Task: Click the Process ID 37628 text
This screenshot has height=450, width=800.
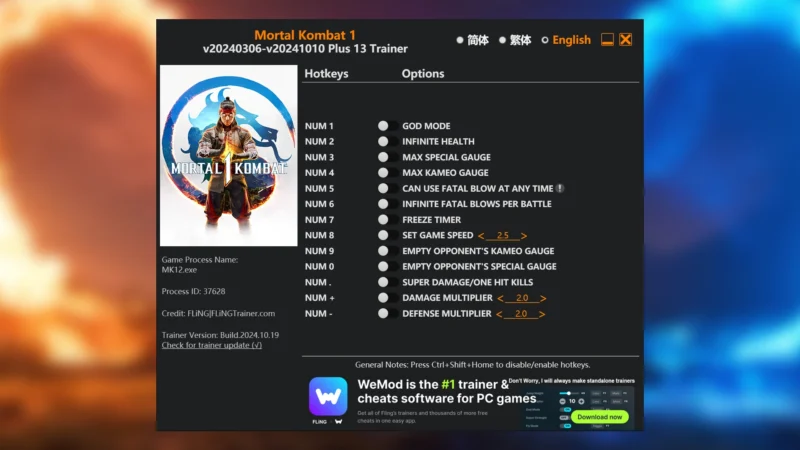Action: (193, 291)
